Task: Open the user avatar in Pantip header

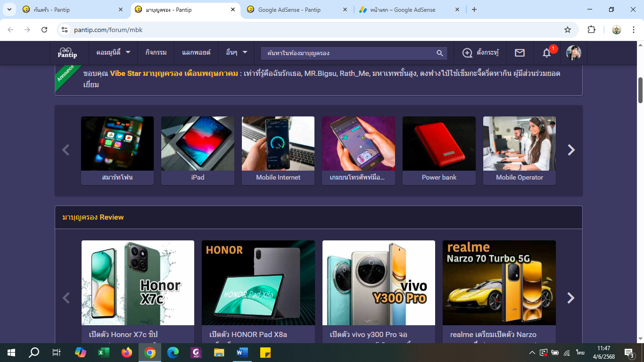Action: click(x=574, y=53)
